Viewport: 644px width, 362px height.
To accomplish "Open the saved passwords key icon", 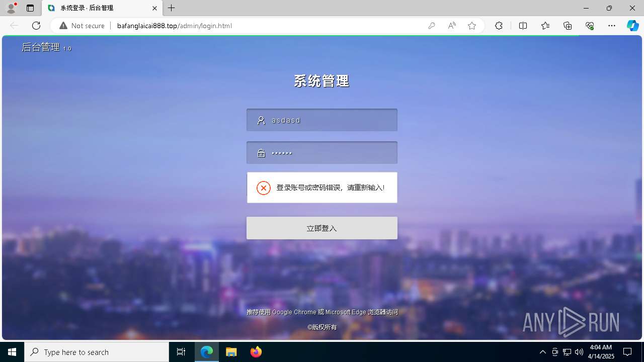I will tap(432, 26).
